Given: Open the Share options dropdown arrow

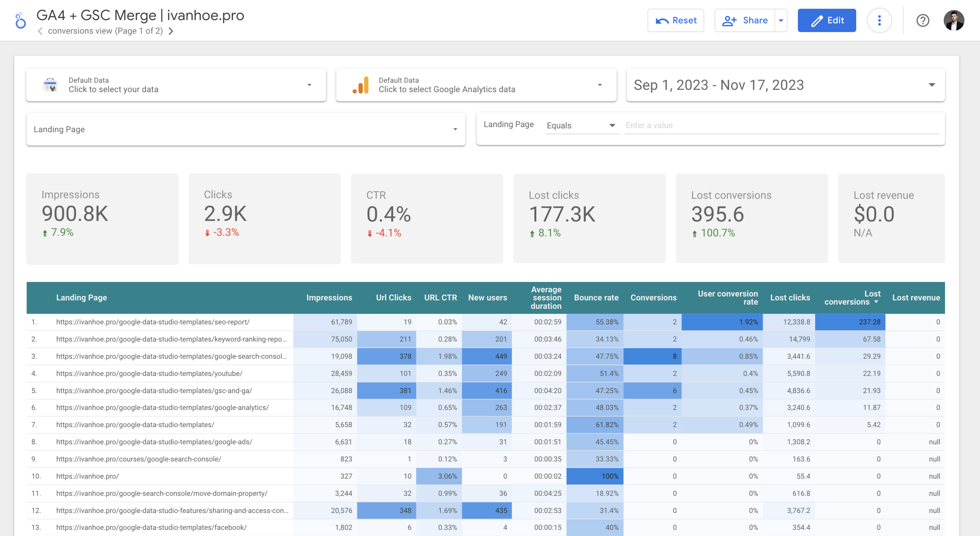Looking at the screenshot, I should [x=781, y=20].
